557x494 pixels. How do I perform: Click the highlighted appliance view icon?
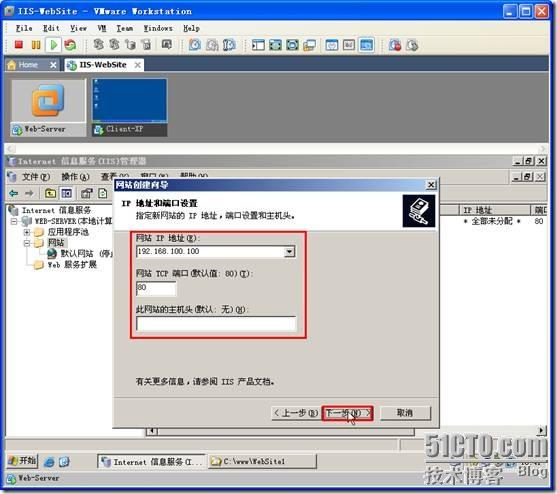(366, 45)
